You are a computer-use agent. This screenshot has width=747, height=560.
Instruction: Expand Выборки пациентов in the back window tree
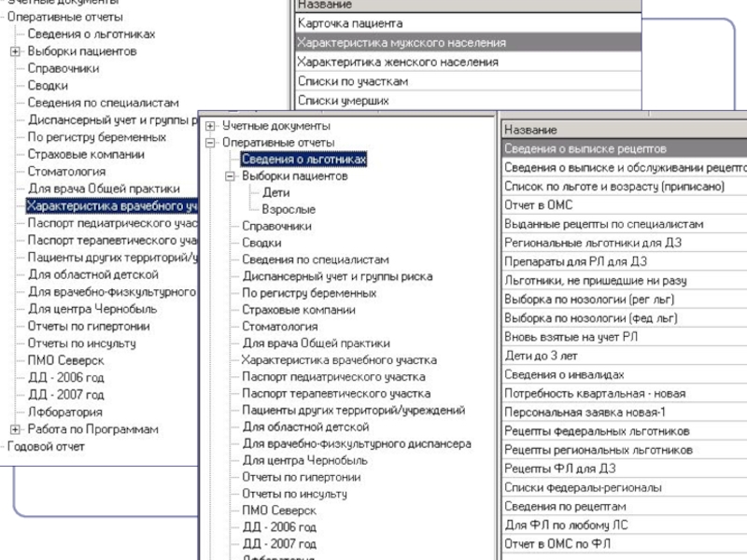(15, 51)
